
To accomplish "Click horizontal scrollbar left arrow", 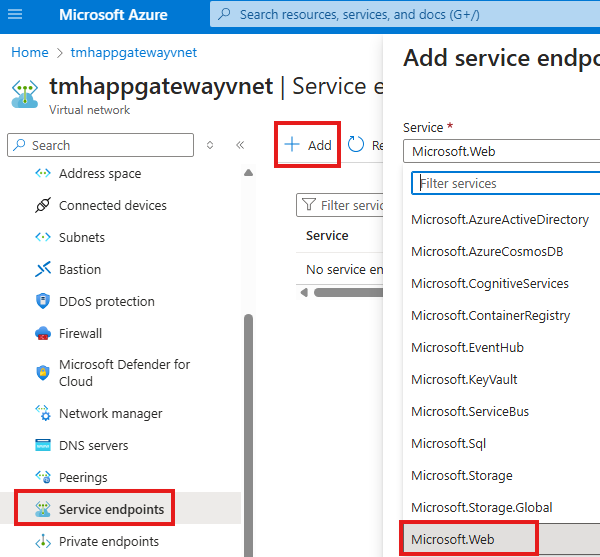I will pos(304,293).
